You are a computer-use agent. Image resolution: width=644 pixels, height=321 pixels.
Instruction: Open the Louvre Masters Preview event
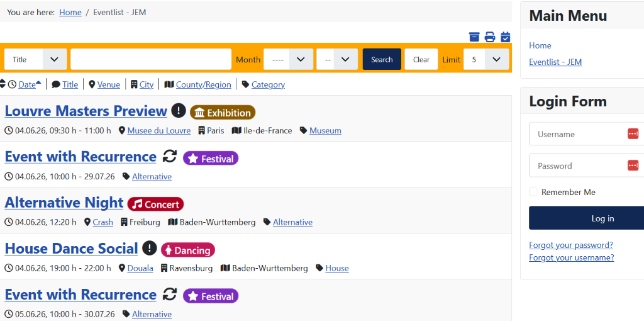click(x=86, y=111)
